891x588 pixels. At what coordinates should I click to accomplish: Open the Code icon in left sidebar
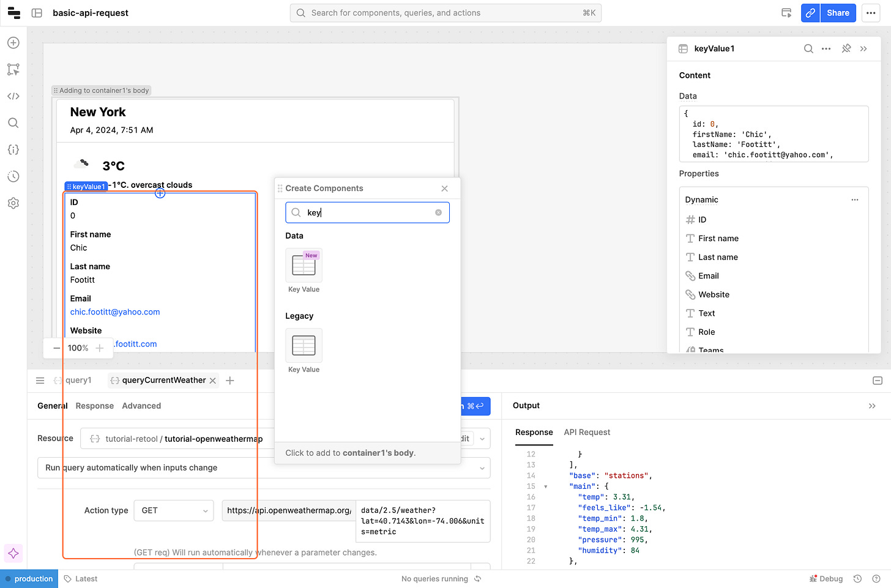13,96
